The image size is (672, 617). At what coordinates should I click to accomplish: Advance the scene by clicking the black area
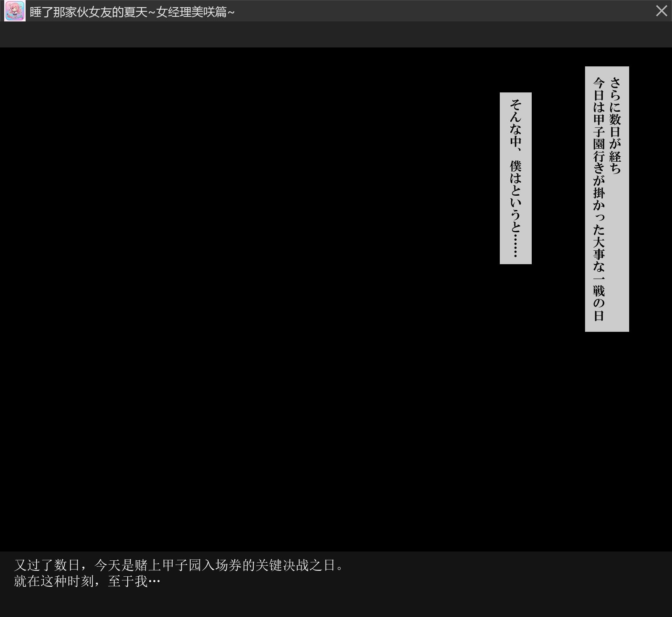point(252,294)
